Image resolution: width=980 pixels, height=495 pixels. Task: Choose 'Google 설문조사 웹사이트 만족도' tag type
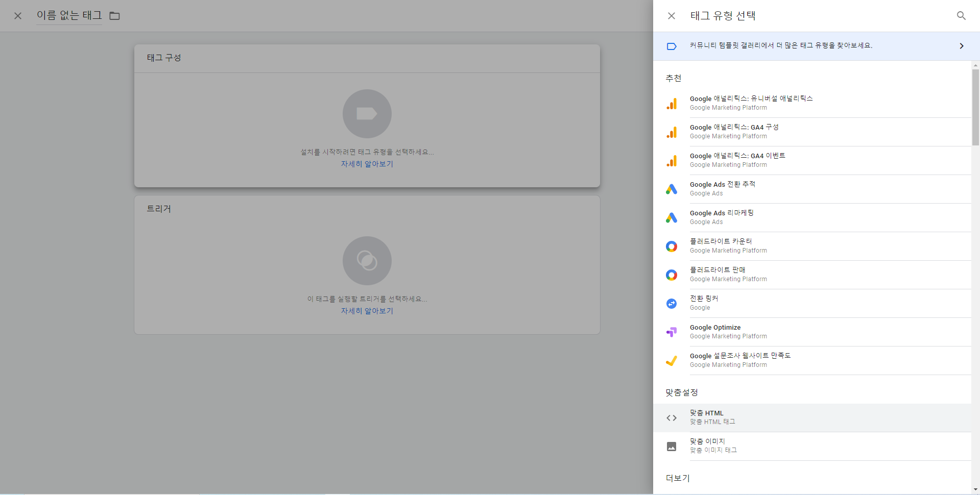point(812,361)
